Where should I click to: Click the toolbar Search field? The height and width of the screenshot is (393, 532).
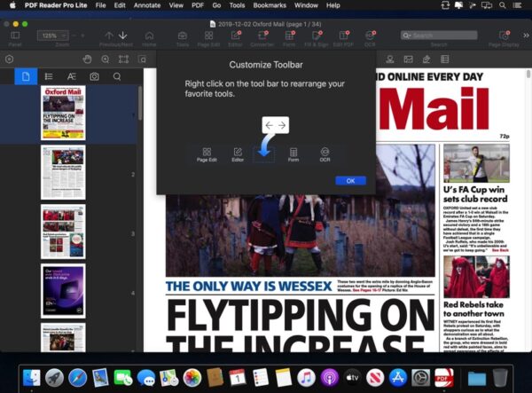pyautogui.click(x=439, y=35)
